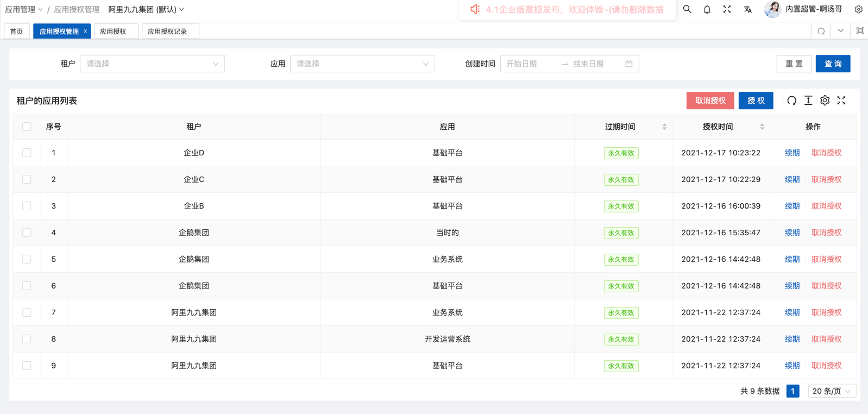868x414 pixels.
Task: Toggle fullscreen from the top header
Action: click(x=727, y=9)
